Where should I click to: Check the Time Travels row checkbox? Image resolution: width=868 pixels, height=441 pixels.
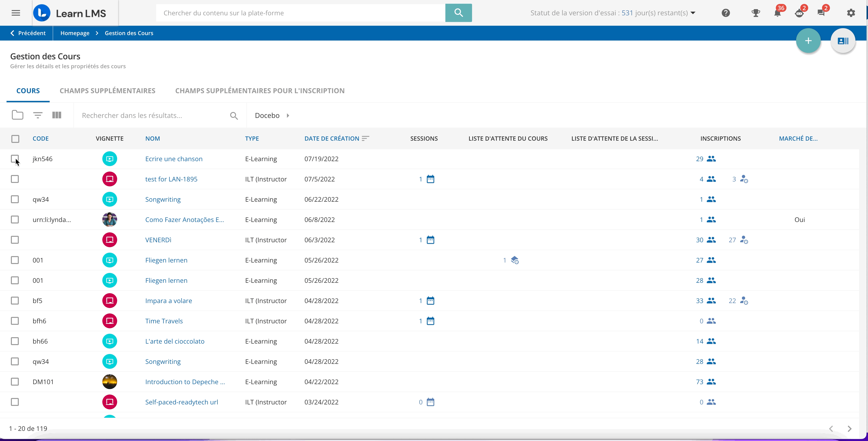click(x=15, y=321)
